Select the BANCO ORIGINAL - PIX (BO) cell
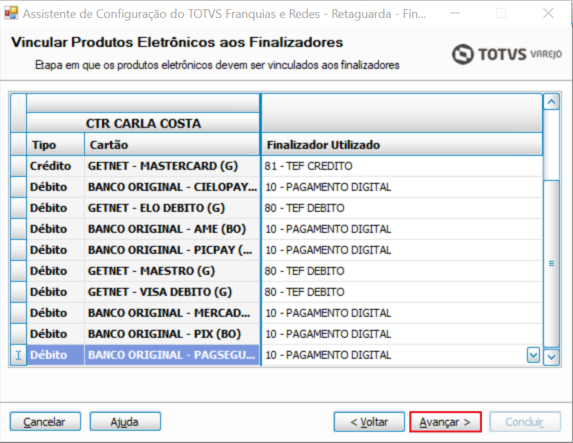Screen dimensions: 573x443 click(172, 334)
